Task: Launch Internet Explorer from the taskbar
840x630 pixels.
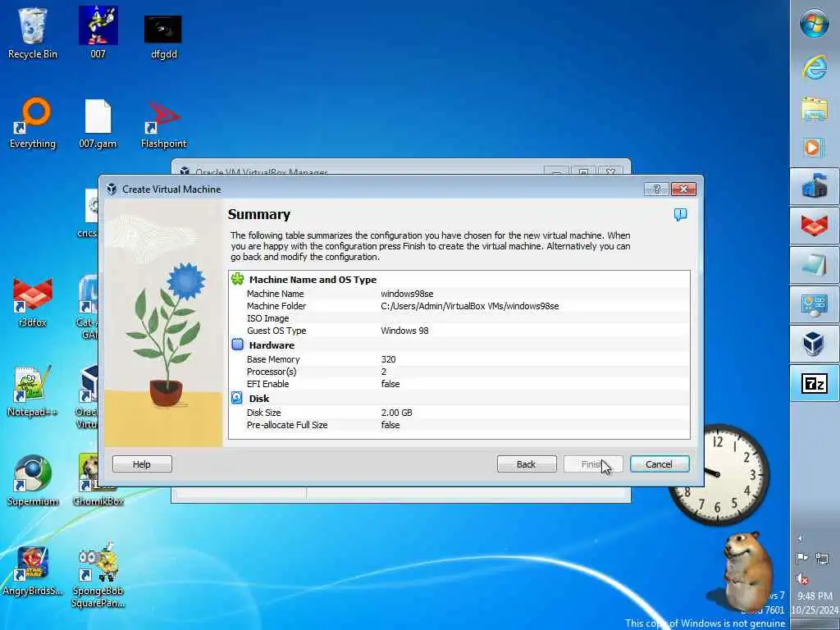Action: tap(815, 69)
